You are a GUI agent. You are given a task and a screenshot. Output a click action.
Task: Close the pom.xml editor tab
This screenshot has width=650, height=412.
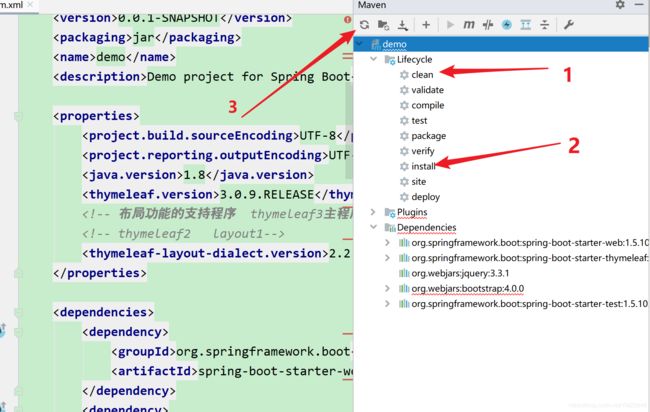(x=30, y=5)
